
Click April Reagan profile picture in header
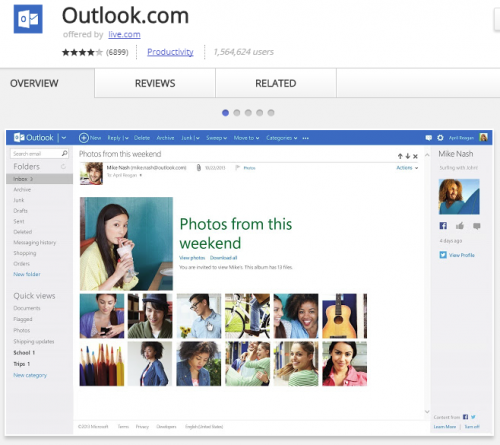[x=483, y=137]
